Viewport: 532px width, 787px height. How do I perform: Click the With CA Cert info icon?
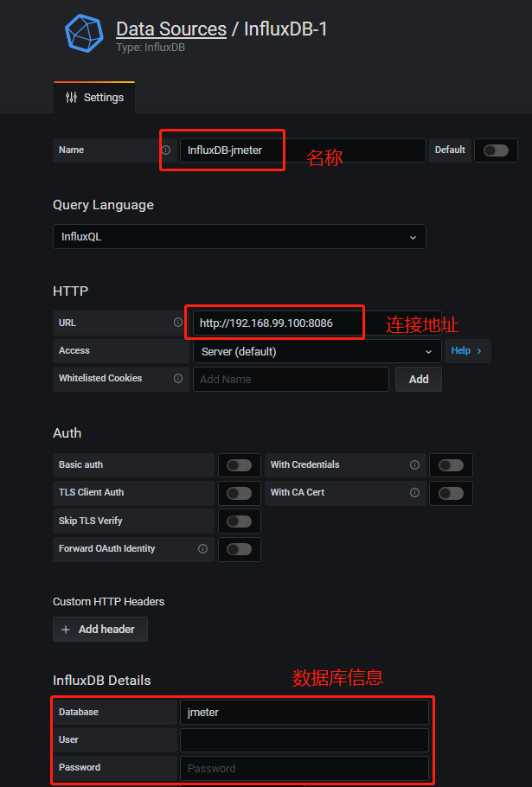click(414, 492)
